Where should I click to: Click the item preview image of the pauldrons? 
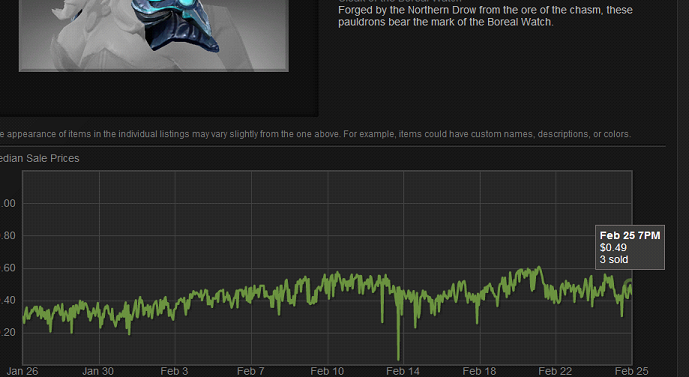point(154,35)
